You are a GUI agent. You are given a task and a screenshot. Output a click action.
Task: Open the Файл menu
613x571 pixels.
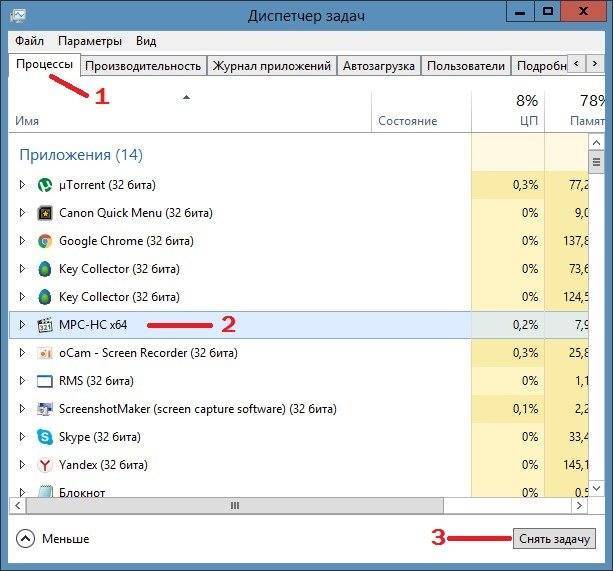click(x=29, y=41)
